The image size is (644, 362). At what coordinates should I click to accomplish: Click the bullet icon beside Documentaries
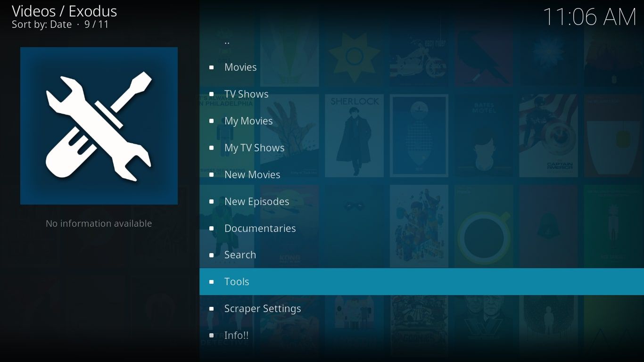(211, 229)
